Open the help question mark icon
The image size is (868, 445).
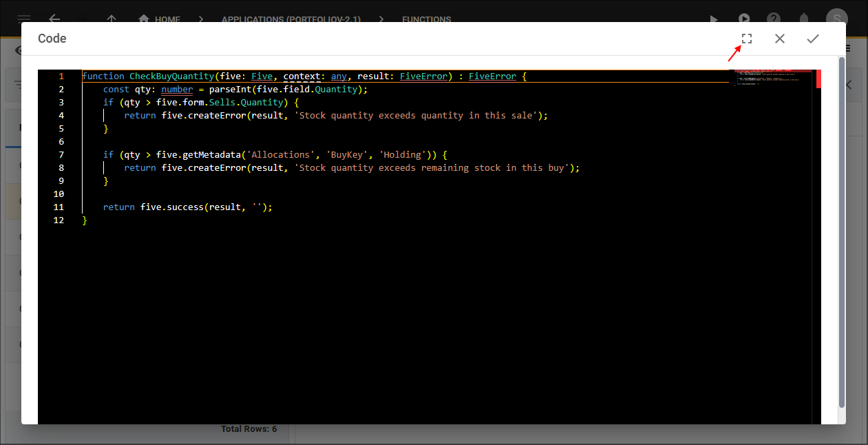[774, 19]
